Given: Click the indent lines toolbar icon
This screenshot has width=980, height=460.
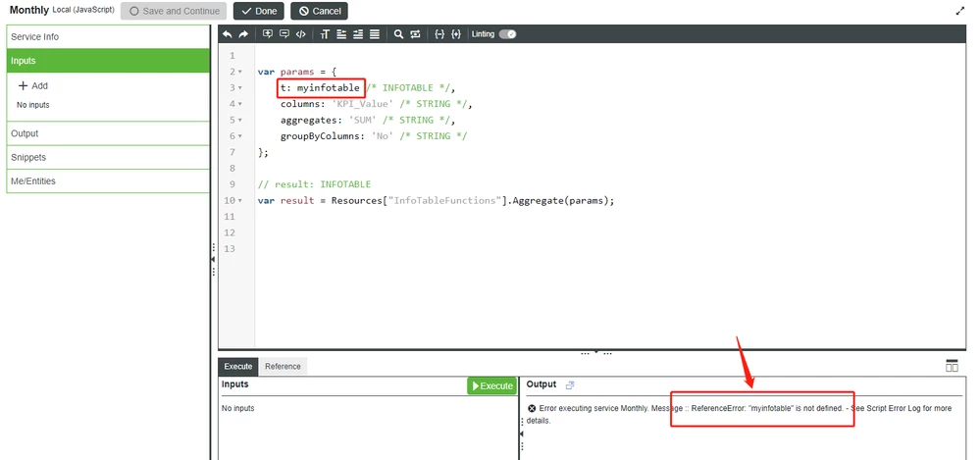Looking at the screenshot, I should [358, 34].
